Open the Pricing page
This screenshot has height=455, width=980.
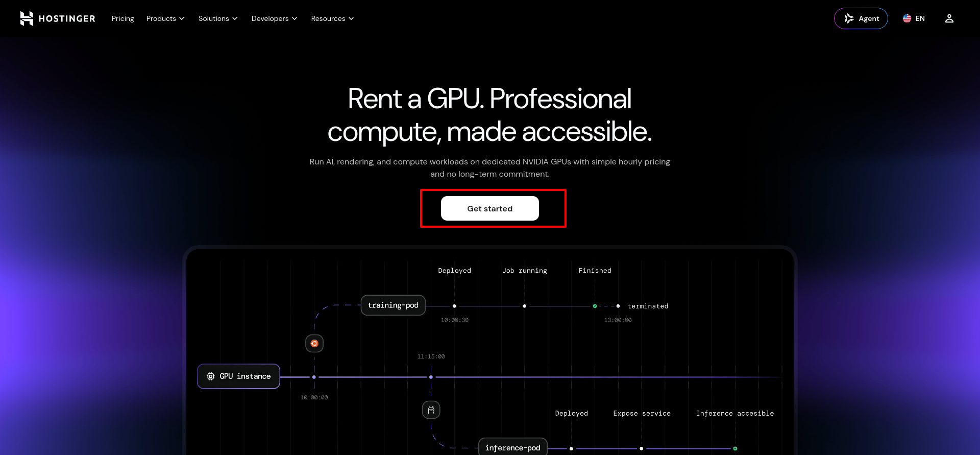[123, 18]
